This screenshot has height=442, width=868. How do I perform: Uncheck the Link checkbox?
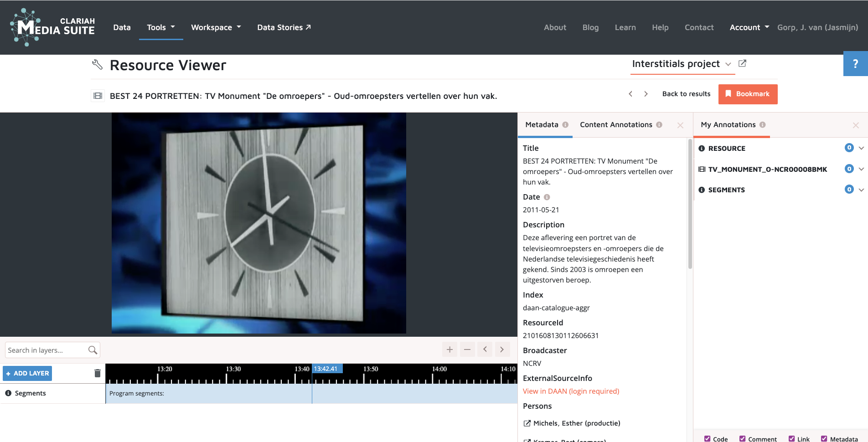point(791,438)
